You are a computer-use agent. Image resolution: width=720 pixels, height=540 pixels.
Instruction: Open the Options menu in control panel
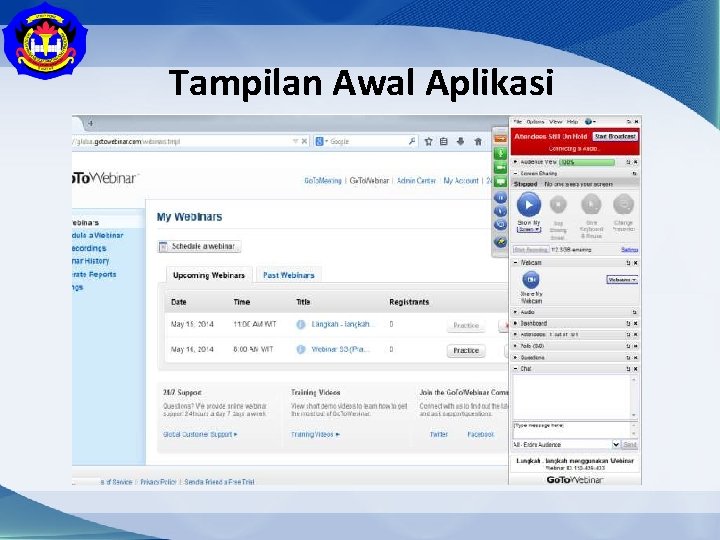pos(535,122)
